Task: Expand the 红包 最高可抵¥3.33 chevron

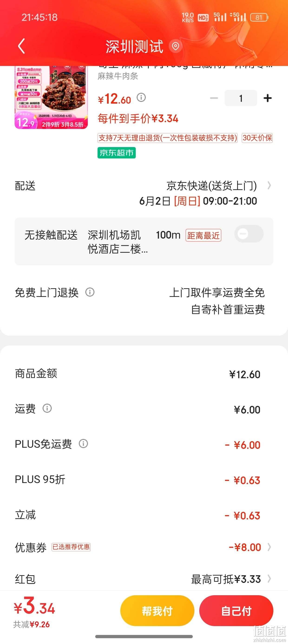Action: (269, 578)
